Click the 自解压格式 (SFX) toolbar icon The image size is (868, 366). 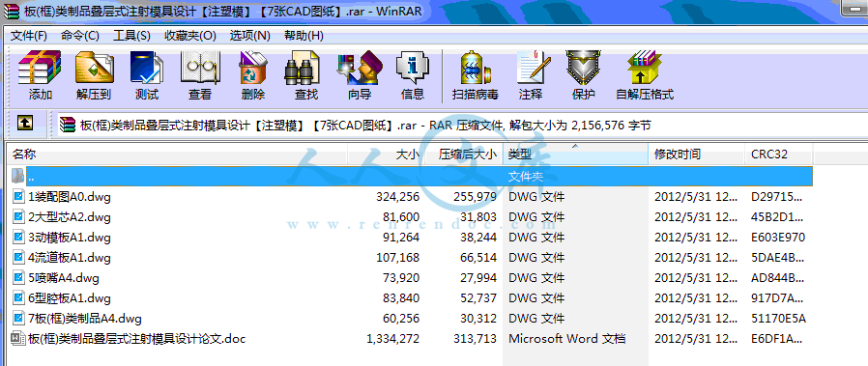[644, 68]
